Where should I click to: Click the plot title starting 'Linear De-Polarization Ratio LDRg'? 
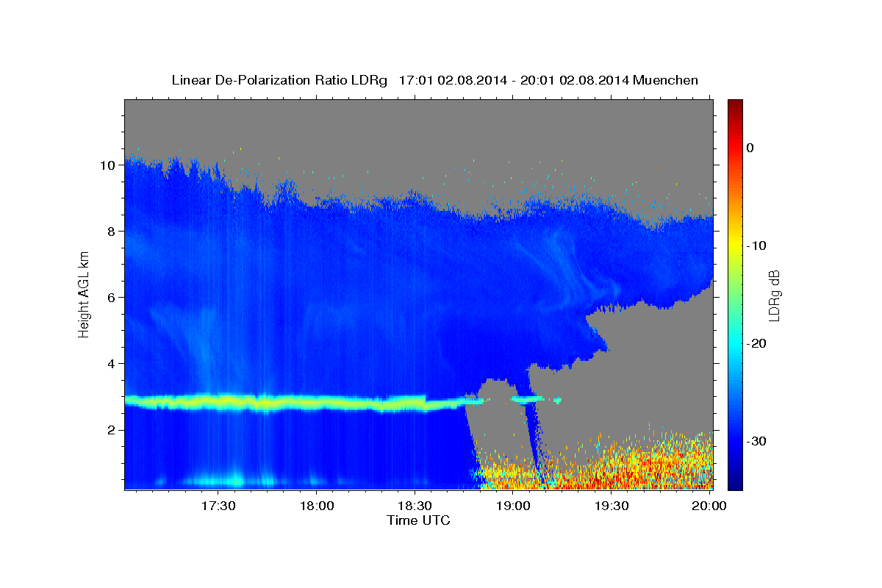click(x=434, y=80)
